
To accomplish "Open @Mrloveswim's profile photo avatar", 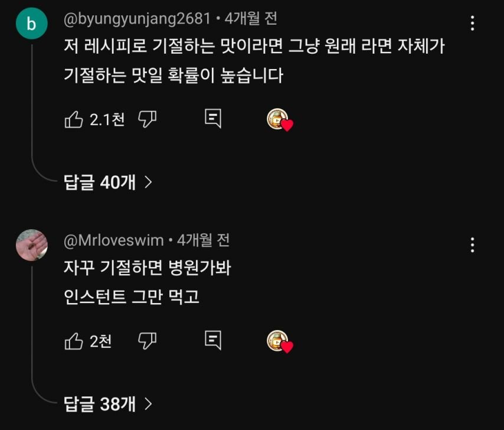I will pos(31,245).
